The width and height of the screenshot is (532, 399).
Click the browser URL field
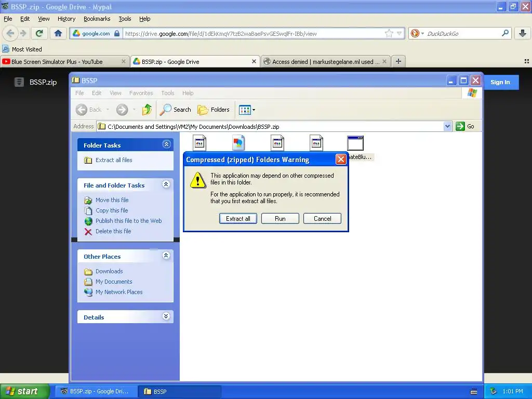254,34
